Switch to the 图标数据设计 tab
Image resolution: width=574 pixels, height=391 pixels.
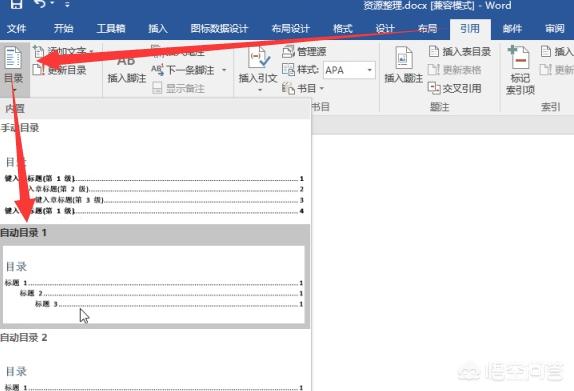(x=219, y=29)
